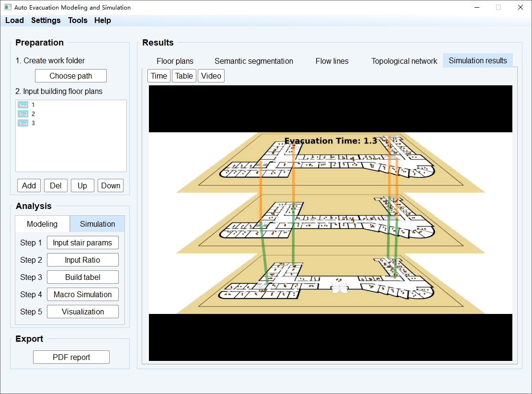The width and height of the screenshot is (532, 394).
Task: Click the evacuation simulation video frame
Action: coord(330,223)
